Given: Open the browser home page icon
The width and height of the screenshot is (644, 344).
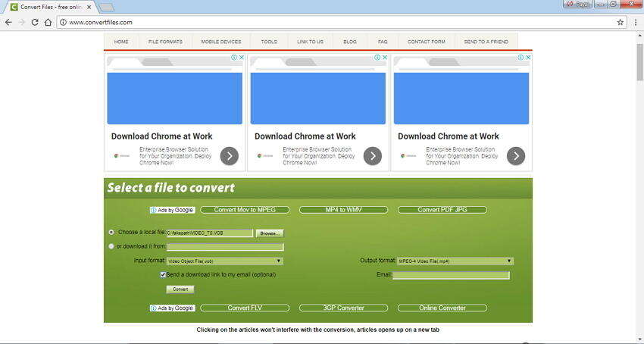Looking at the screenshot, I should 48,22.
